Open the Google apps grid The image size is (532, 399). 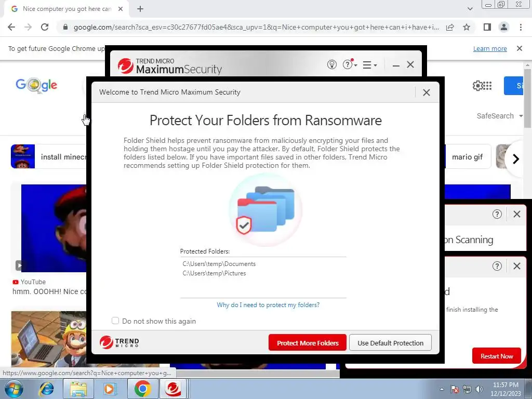(x=487, y=86)
